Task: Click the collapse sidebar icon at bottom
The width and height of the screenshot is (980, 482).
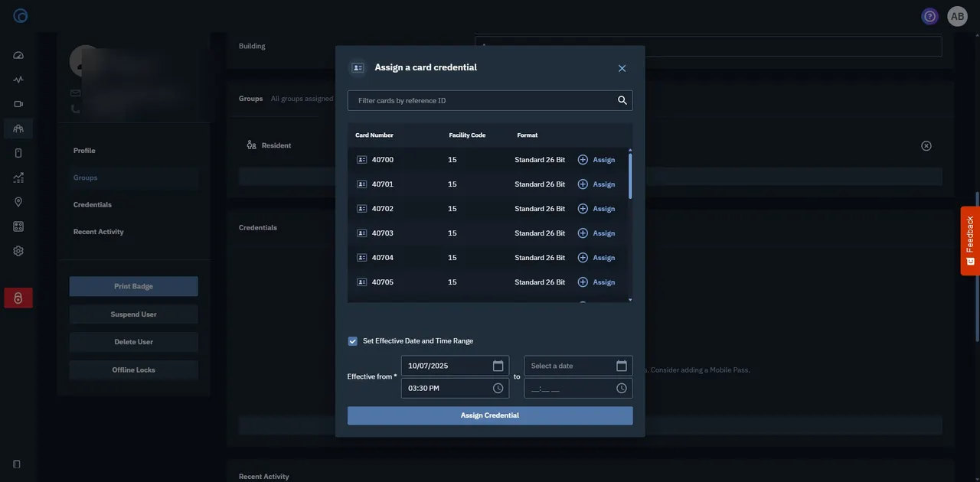Action: [17, 464]
